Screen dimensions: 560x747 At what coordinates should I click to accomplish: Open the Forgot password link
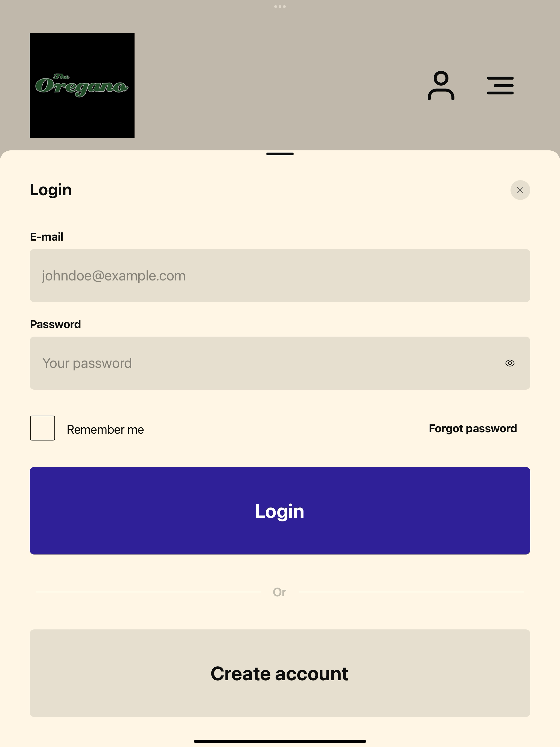click(x=473, y=428)
